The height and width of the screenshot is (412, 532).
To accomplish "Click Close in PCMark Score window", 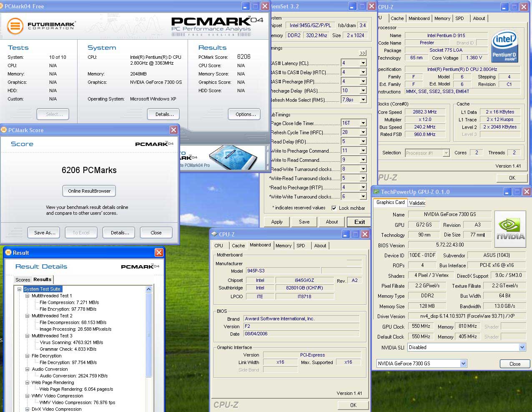I will click(x=156, y=233).
